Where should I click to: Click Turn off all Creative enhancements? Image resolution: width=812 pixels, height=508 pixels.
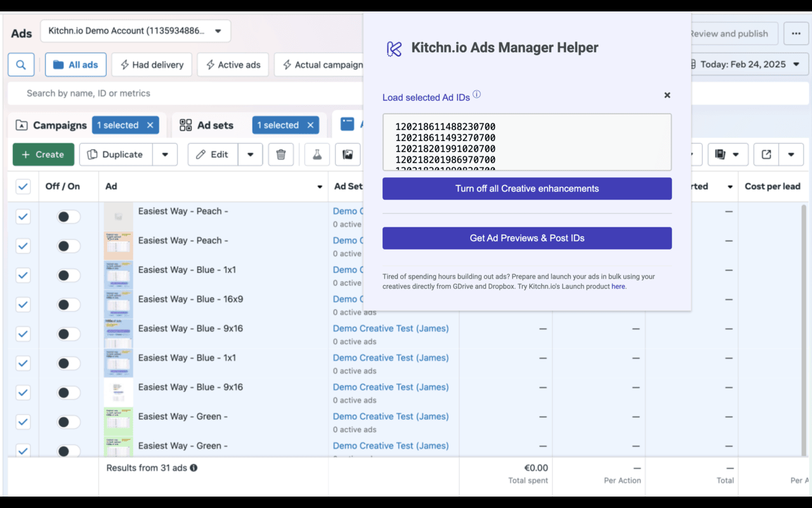click(527, 189)
